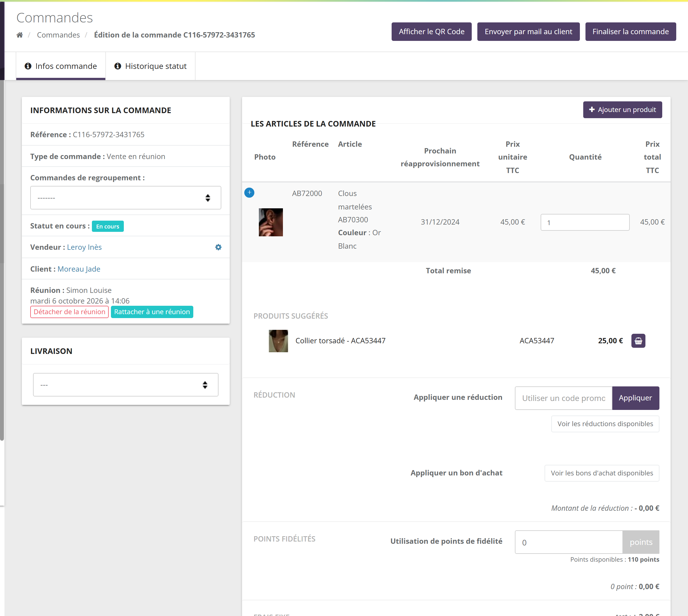
Task: Open the Livraison delivery dropdown
Action: point(125,385)
